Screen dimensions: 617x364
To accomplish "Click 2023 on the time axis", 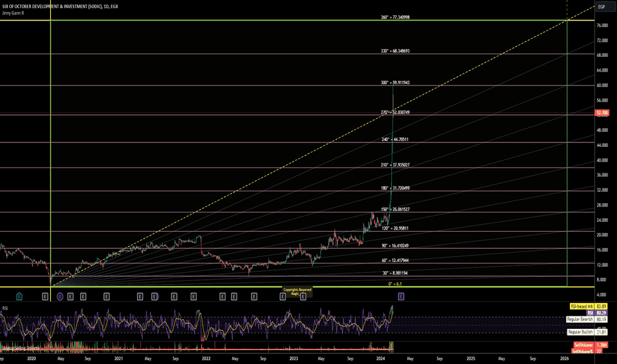I will click(x=293, y=359).
